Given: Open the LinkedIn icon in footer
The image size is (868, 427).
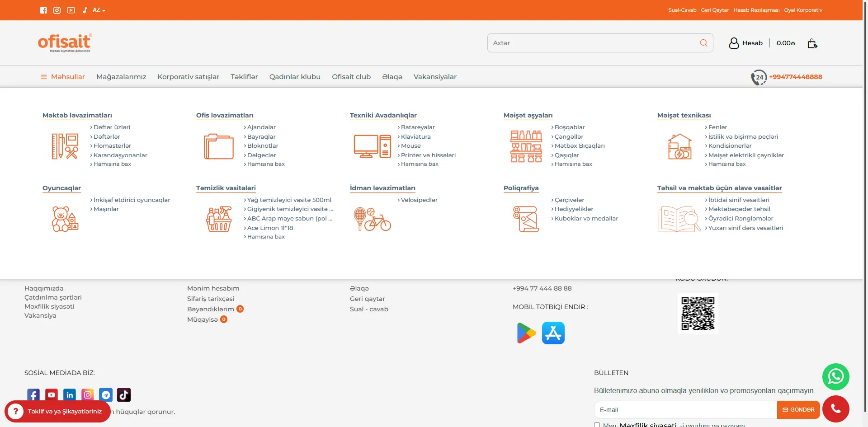Looking at the screenshot, I should 70,395.
